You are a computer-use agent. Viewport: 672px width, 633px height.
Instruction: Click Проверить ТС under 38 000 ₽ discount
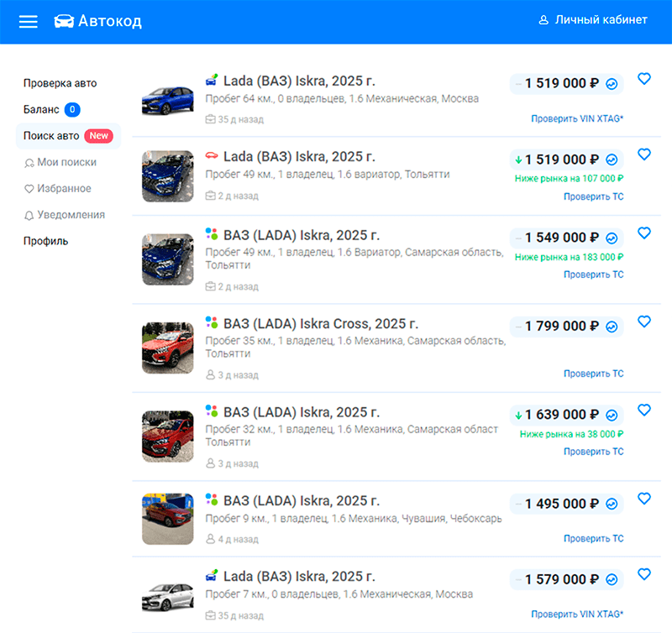(594, 452)
